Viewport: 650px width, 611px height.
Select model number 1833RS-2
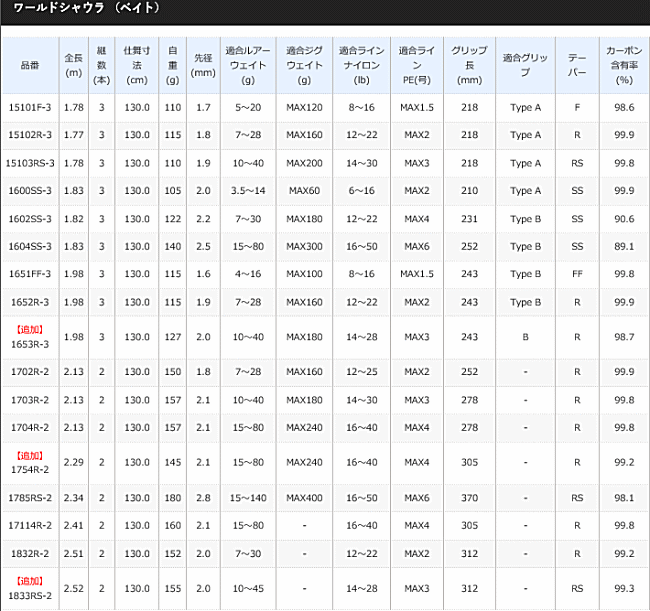click(30, 596)
